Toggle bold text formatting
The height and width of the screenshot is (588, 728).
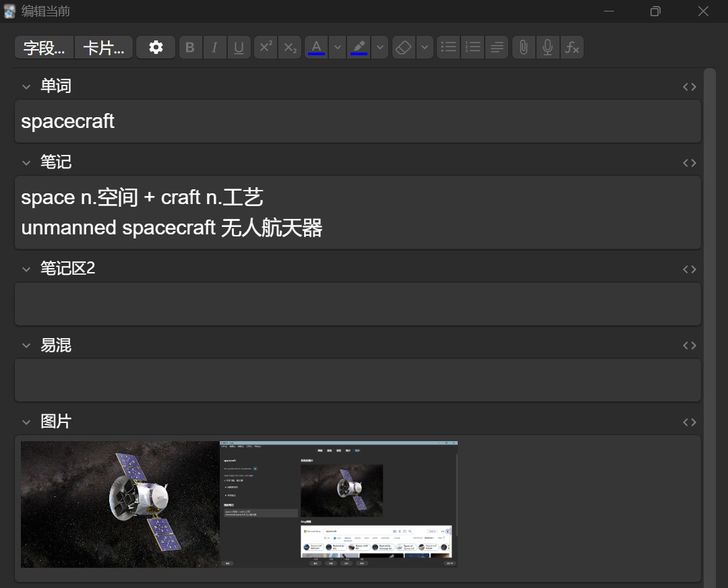pyautogui.click(x=190, y=48)
